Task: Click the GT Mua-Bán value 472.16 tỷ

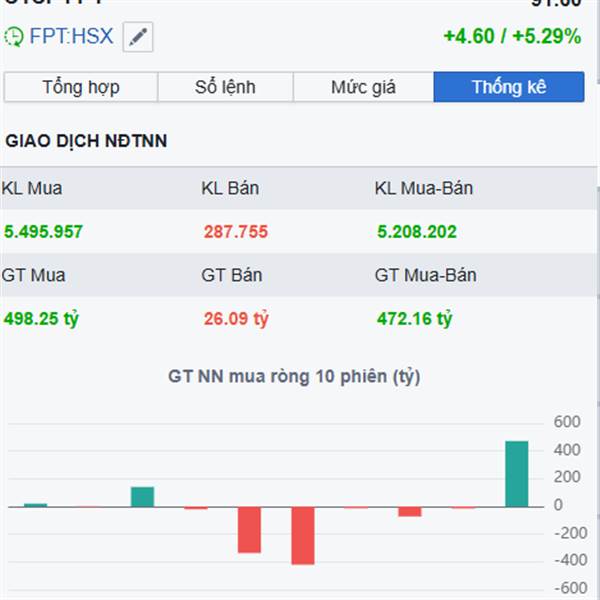Action: (x=415, y=319)
